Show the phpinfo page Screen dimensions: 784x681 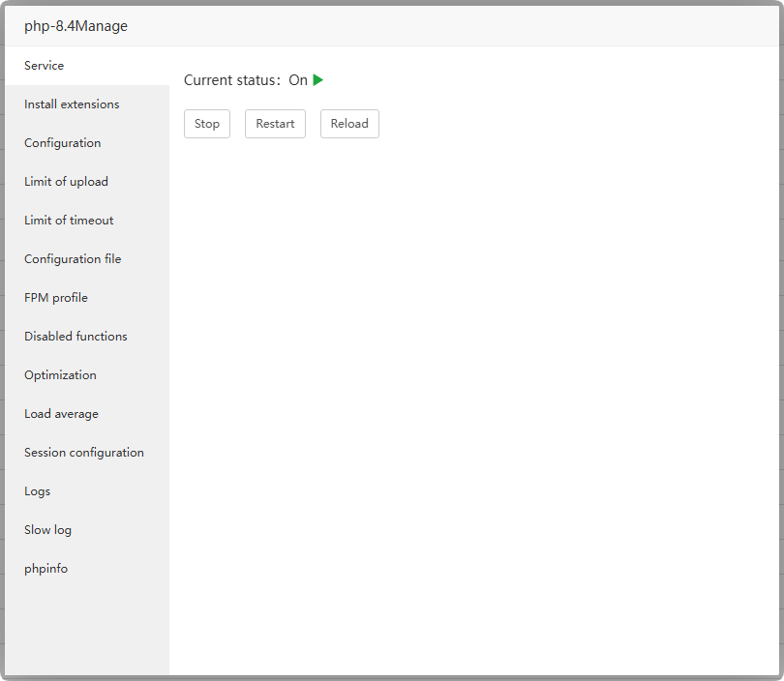tap(45, 569)
